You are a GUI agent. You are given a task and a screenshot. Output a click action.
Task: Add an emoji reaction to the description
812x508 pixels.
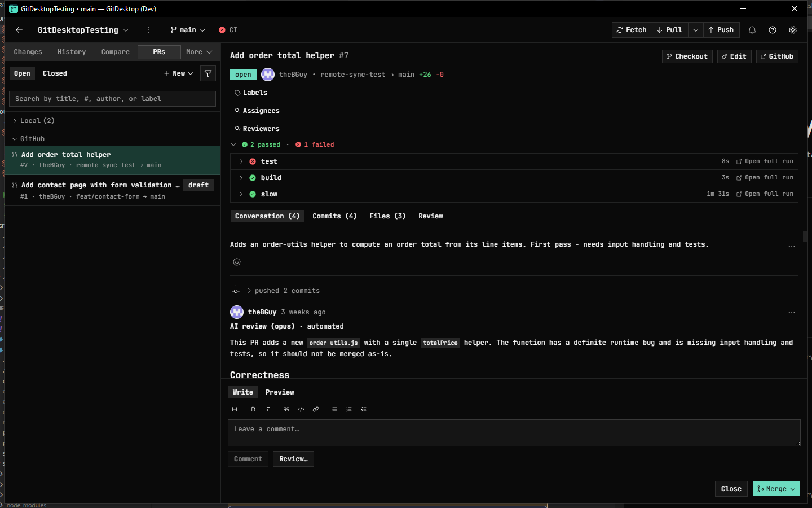click(237, 262)
